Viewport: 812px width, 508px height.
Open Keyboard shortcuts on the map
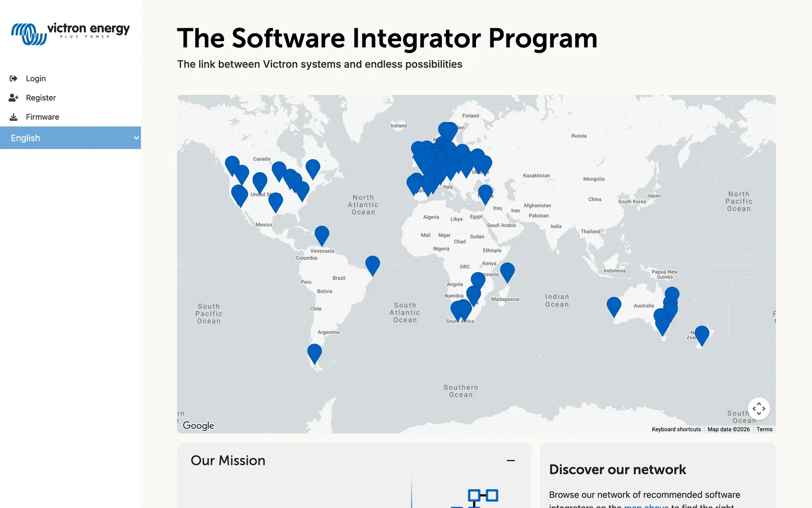point(676,429)
